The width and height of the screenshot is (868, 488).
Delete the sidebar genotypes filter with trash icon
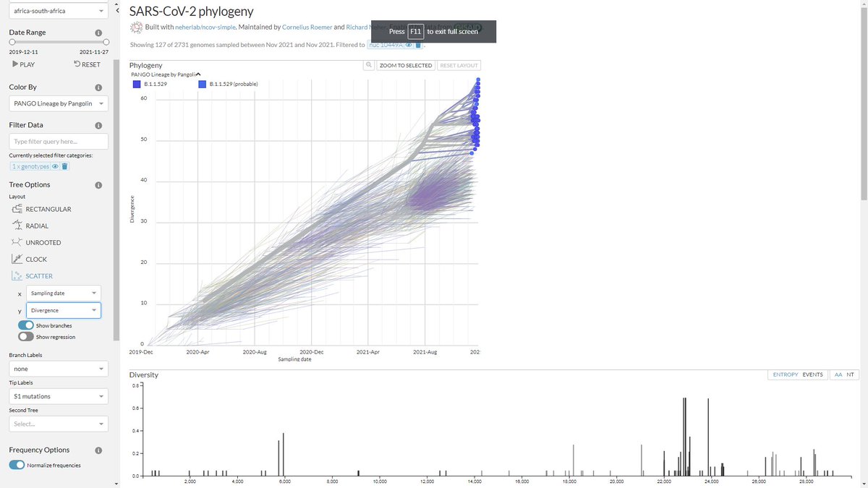click(64, 166)
